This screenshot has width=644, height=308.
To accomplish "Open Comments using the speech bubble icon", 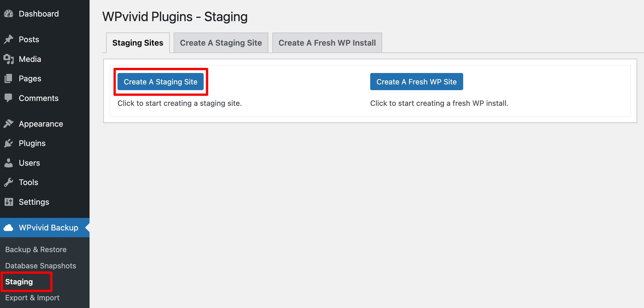I will click(x=9, y=98).
